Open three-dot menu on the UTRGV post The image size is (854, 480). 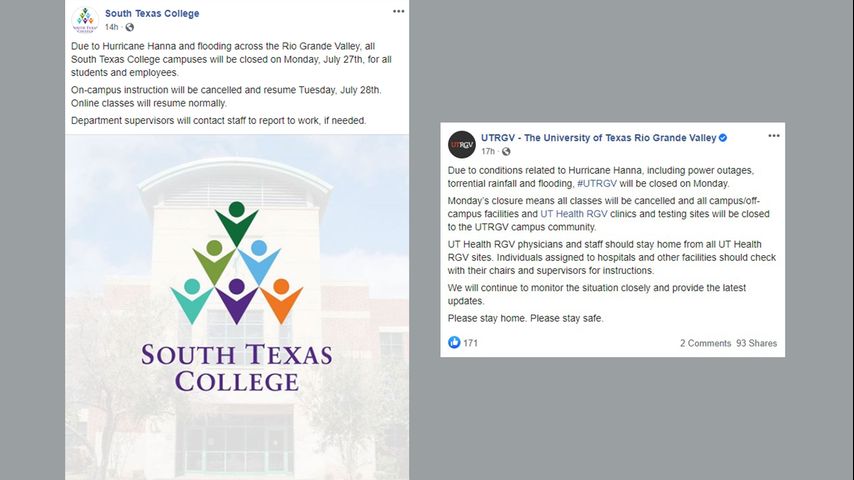click(773, 136)
